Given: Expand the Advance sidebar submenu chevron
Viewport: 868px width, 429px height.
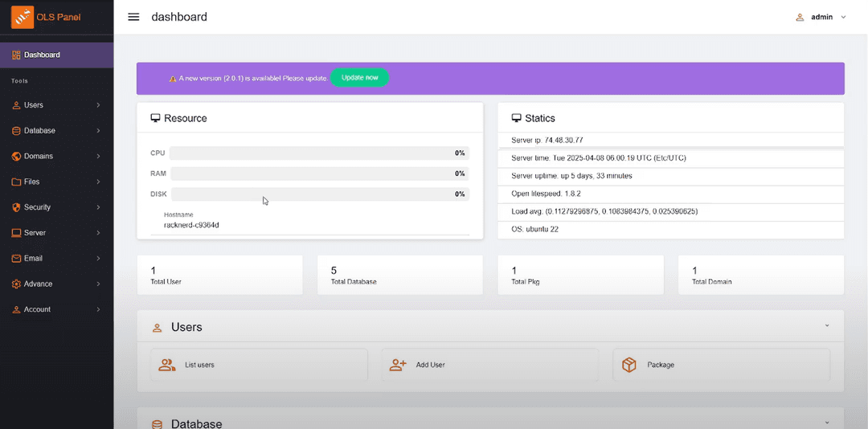Looking at the screenshot, I should coord(98,284).
